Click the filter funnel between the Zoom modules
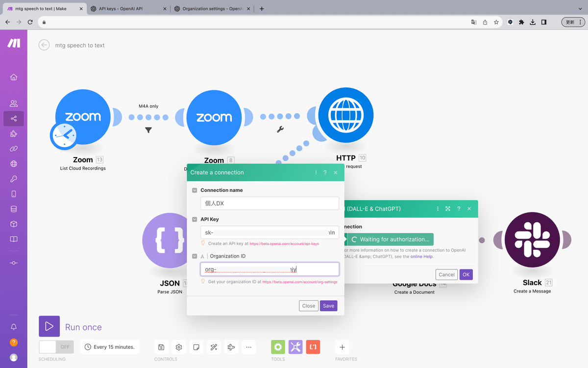The width and height of the screenshot is (588, 368). (148, 130)
